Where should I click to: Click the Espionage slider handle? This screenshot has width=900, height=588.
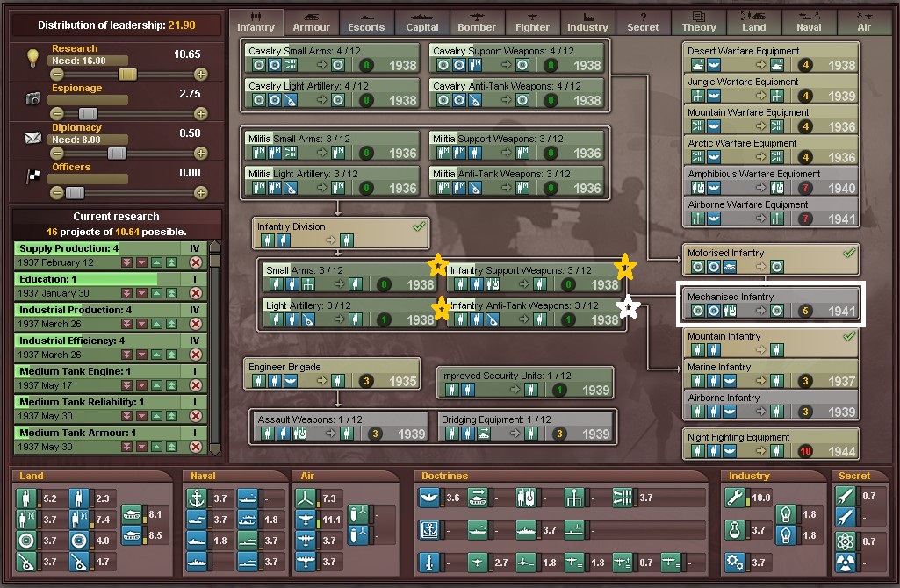point(88,113)
